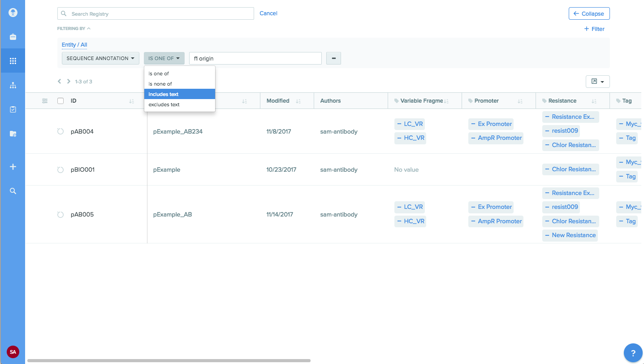Open the organization hierarchy sidebar icon

coord(13,85)
